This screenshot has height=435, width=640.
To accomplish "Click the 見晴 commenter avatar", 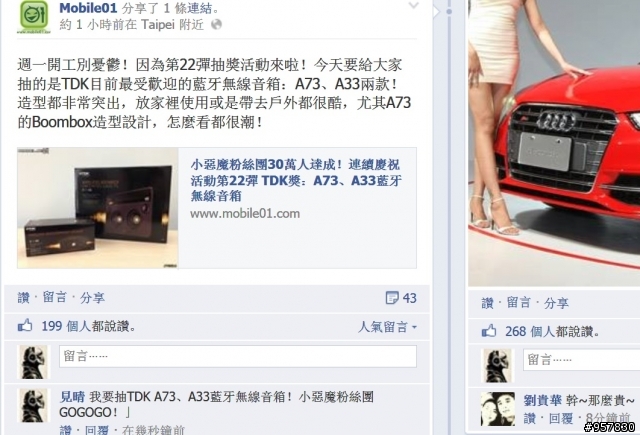I will tap(34, 405).
